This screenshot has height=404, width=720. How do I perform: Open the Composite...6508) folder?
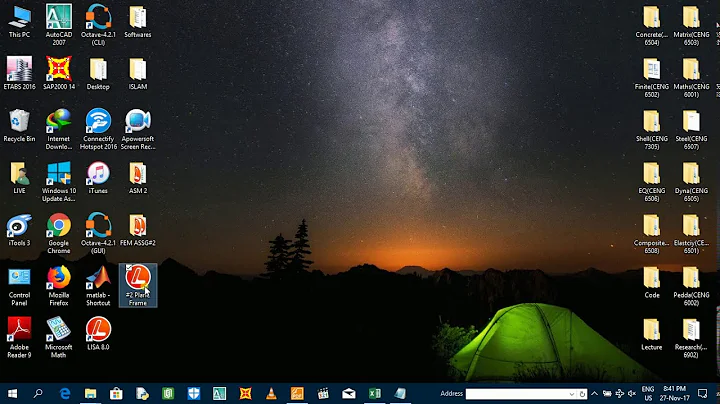click(x=652, y=234)
